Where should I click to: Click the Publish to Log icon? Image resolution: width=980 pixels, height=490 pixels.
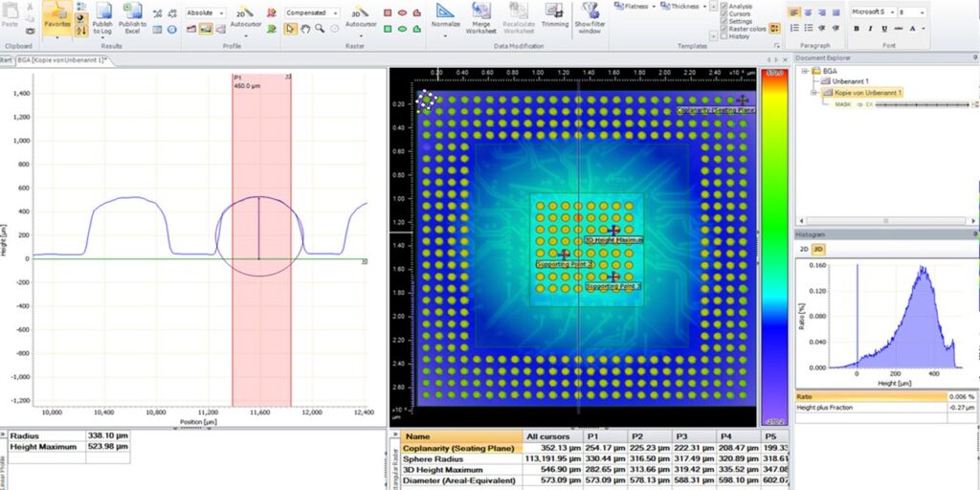click(102, 18)
